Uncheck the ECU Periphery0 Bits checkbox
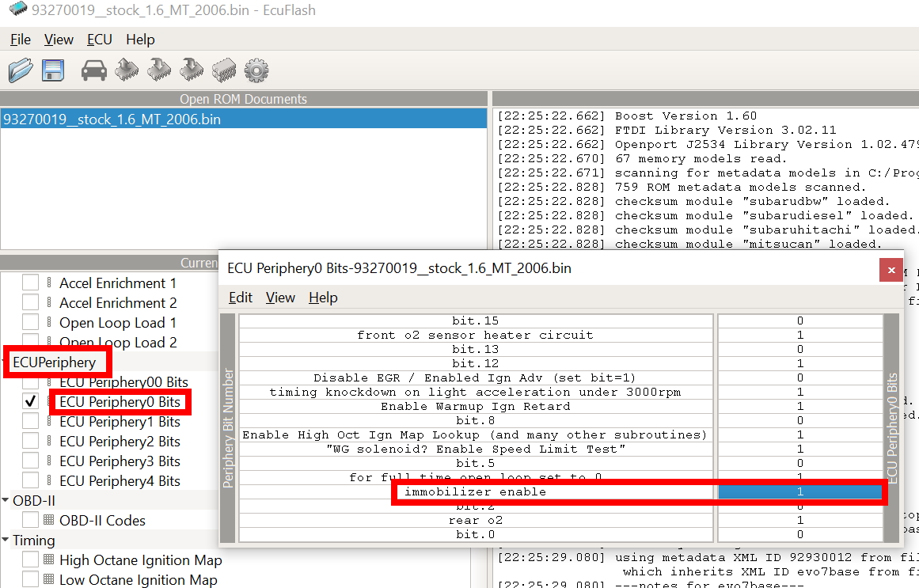Viewport: 919px width, 588px height. (31, 401)
